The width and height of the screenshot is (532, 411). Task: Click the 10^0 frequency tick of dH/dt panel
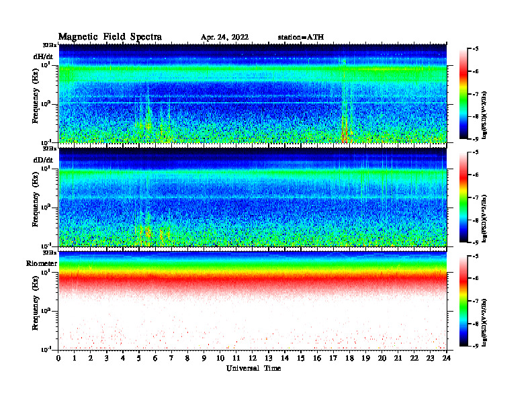pyautogui.click(x=46, y=104)
